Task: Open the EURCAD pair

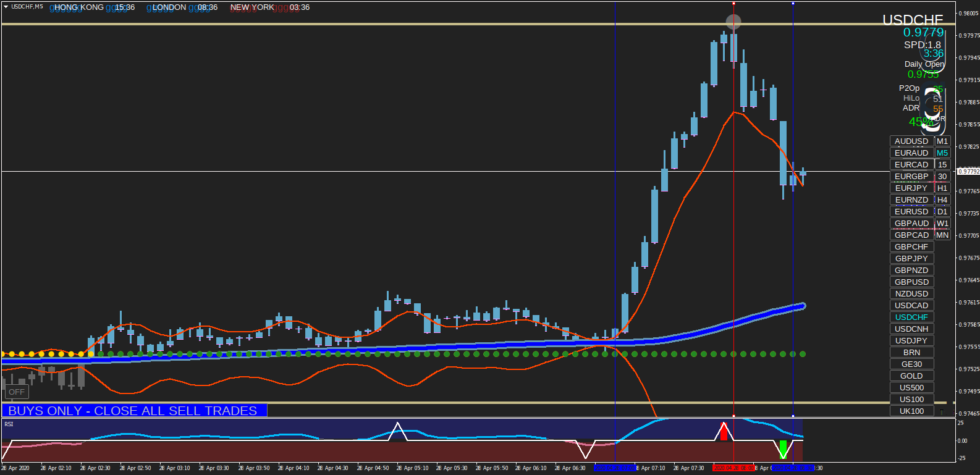Action: point(911,165)
